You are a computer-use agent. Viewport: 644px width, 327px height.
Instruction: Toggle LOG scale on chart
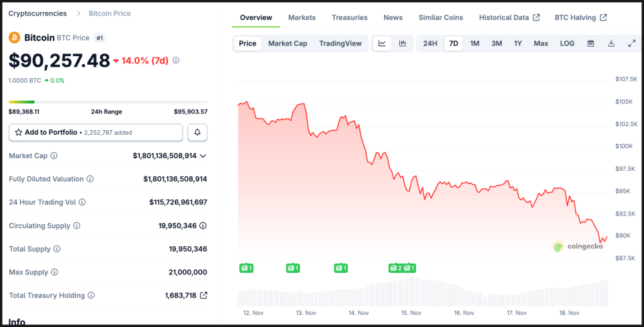click(567, 43)
